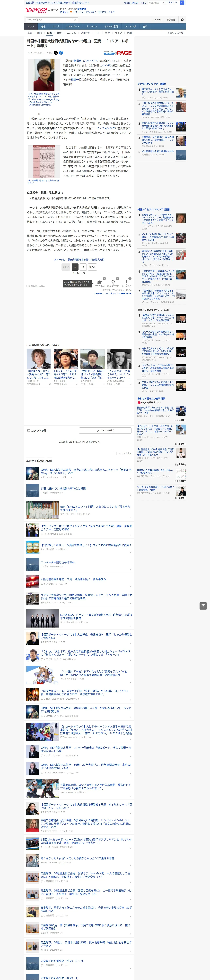Click the document image in the article
The width and height of the screenshot is (210, 980).
(x=44, y=162)
